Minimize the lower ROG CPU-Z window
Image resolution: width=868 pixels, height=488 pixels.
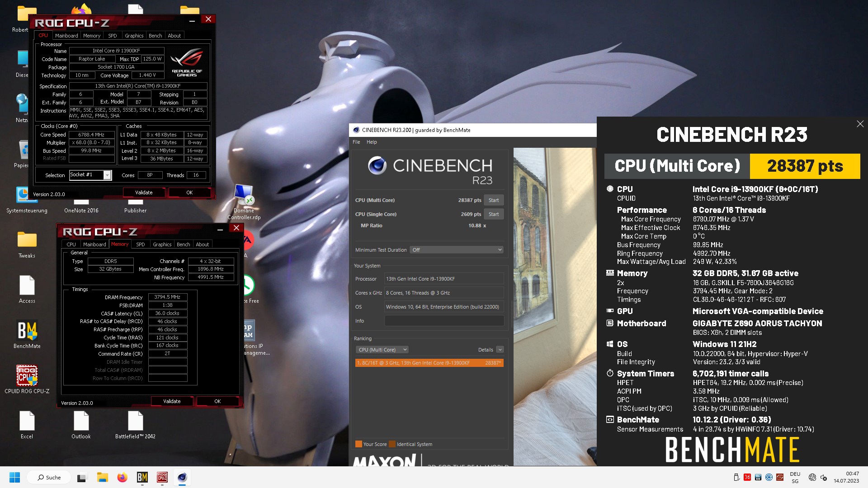click(220, 228)
